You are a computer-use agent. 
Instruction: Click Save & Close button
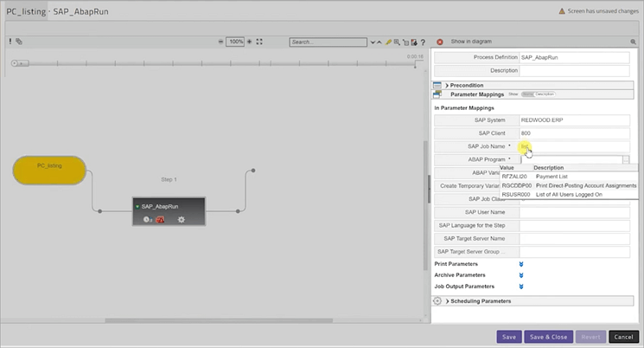point(549,337)
